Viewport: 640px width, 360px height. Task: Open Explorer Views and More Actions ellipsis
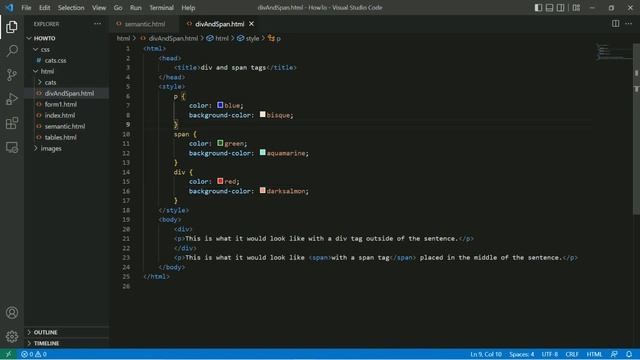[97, 24]
